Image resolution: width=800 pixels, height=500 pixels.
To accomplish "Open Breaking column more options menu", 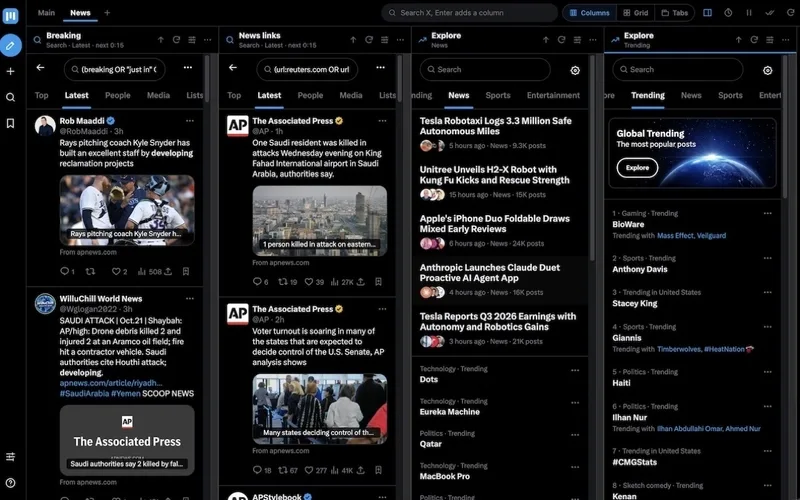I will pyautogui.click(x=208, y=40).
